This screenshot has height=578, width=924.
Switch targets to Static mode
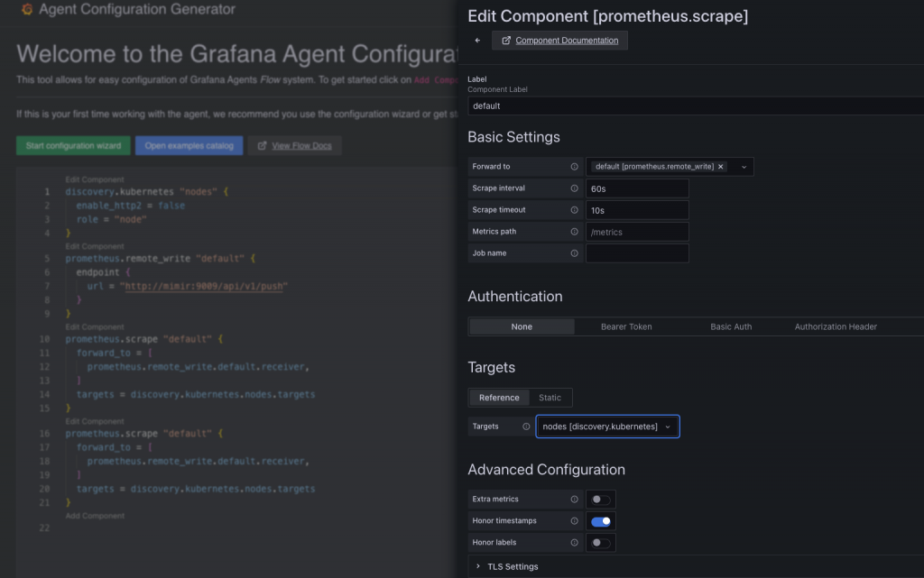click(x=550, y=398)
